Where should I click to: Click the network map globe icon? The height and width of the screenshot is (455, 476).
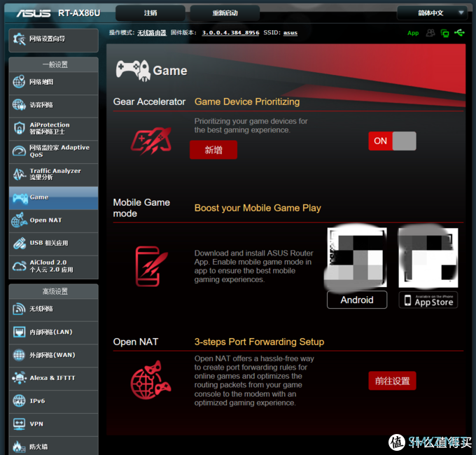(19, 82)
